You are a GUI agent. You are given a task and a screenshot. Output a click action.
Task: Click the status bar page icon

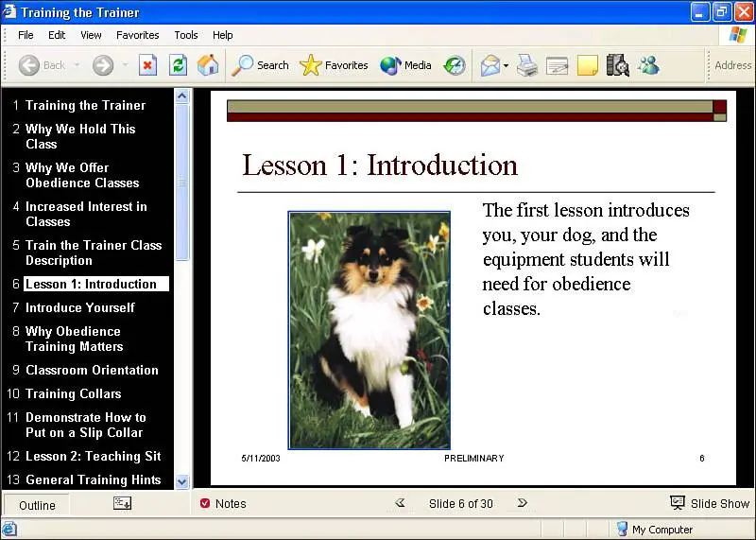[x=9, y=529]
